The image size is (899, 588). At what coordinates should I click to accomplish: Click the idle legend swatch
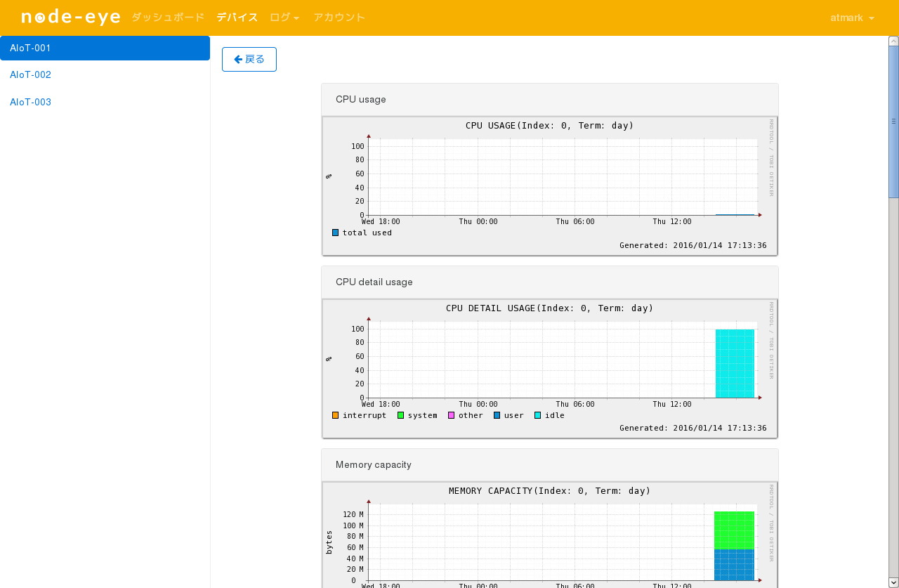point(538,415)
